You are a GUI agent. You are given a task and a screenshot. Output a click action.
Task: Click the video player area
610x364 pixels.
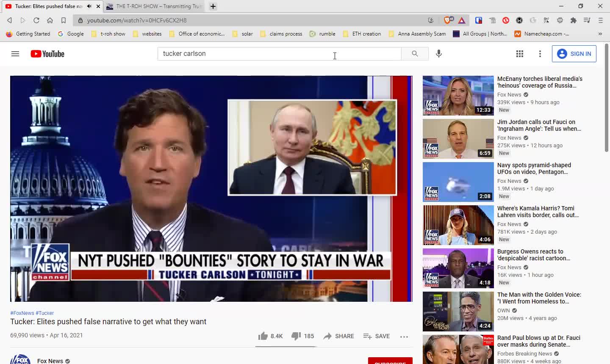[211, 189]
